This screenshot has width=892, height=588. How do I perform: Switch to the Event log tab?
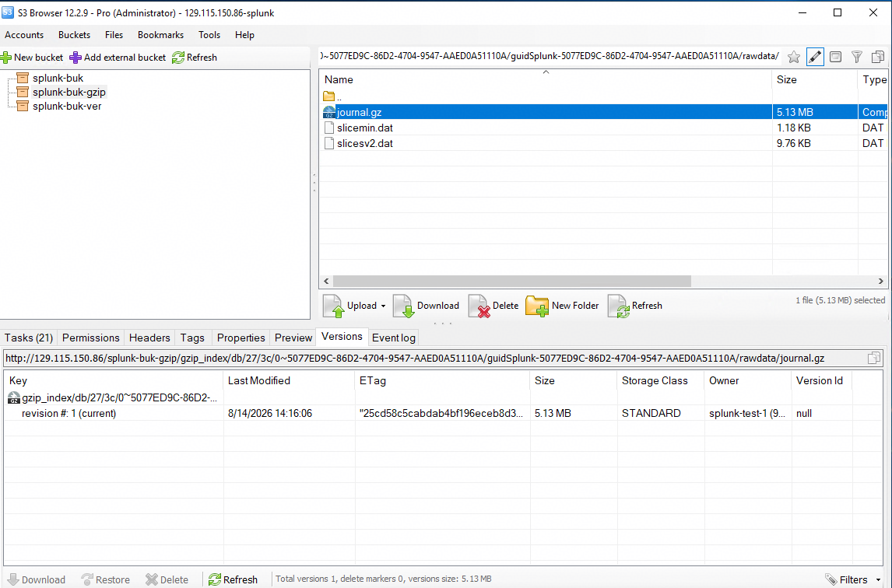[x=394, y=338]
